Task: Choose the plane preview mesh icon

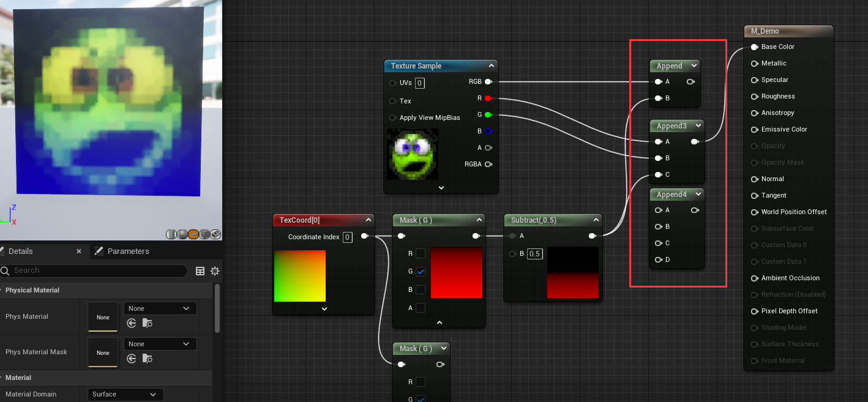Action: tap(193, 234)
